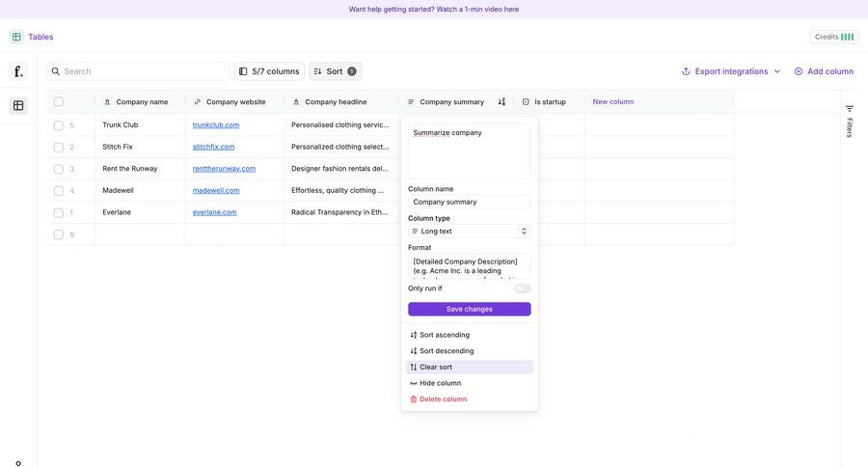Select the 'Designer fashion rentals del...' cell
The width and height of the screenshot is (868, 467).
click(340, 169)
